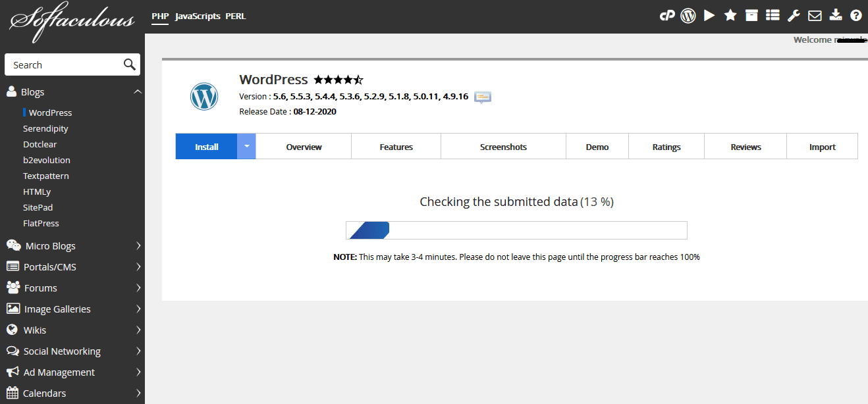Expand Social Networking category chevron
868x404 pixels.
click(138, 351)
